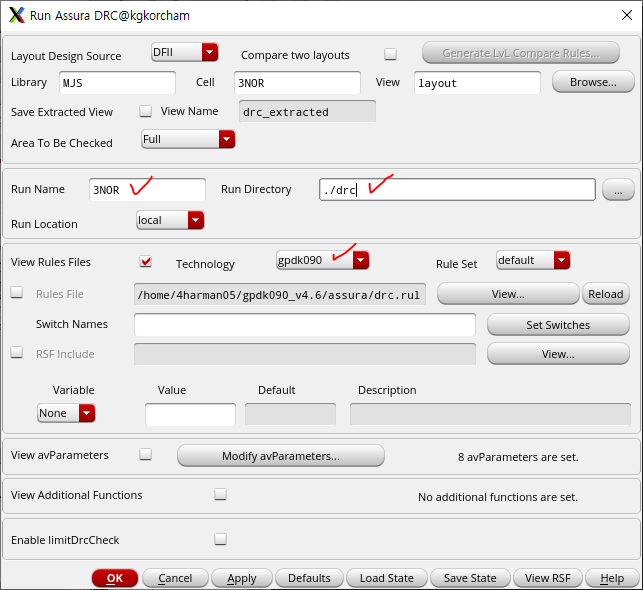Click the Switch Names input field
The height and width of the screenshot is (590, 643).
pos(305,325)
